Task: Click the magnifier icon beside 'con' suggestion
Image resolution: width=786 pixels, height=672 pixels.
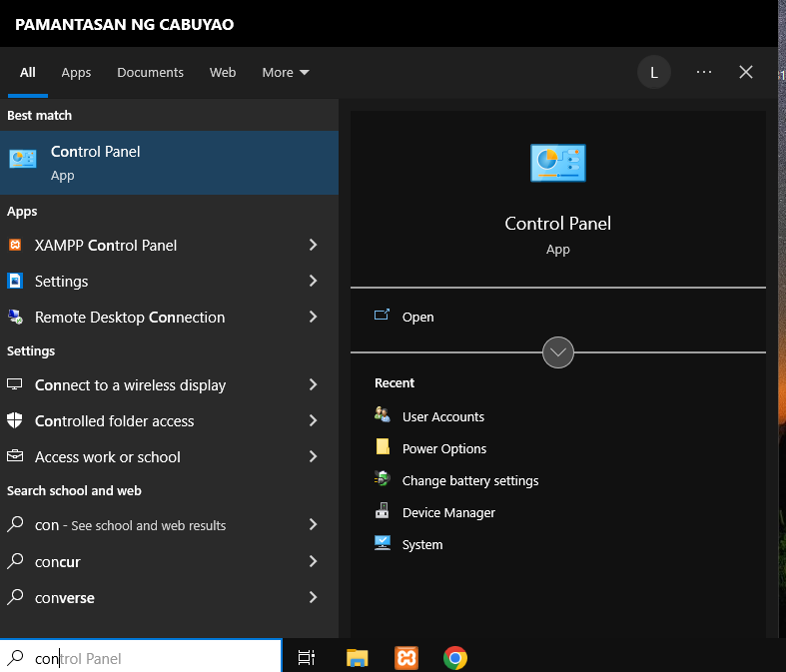Action: (x=16, y=524)
